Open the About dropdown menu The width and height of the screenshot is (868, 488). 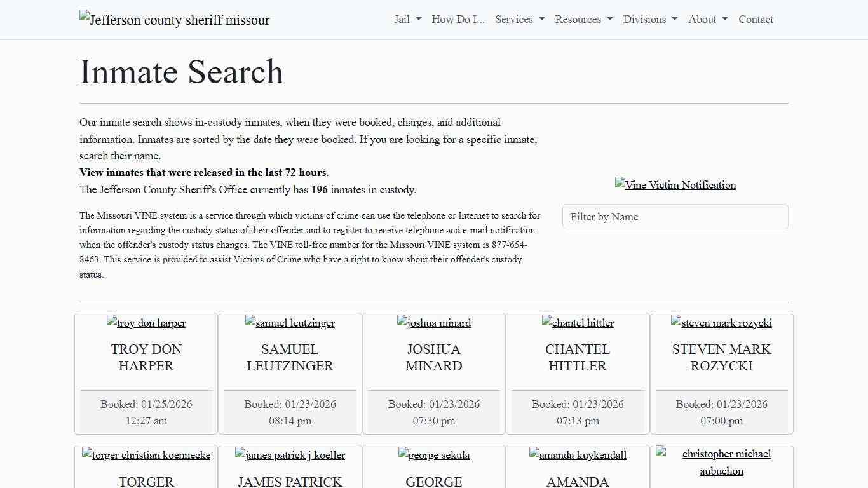707,19
